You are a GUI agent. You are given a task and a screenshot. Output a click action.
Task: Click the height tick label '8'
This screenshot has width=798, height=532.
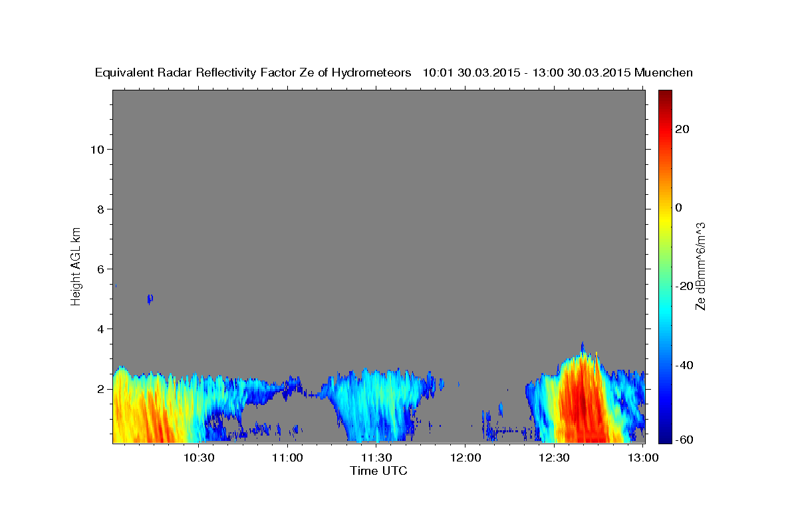coord(101,209)
